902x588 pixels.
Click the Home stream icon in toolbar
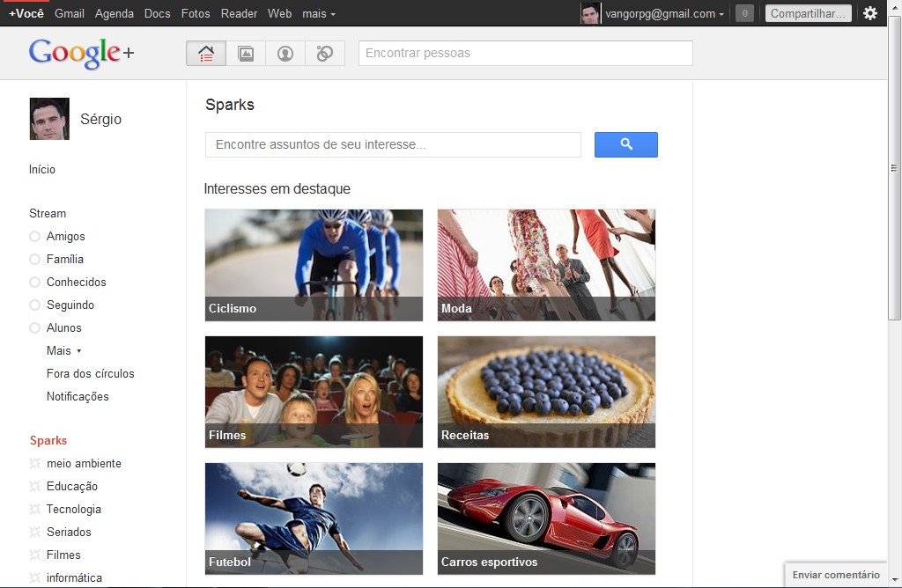pos(206,54)
